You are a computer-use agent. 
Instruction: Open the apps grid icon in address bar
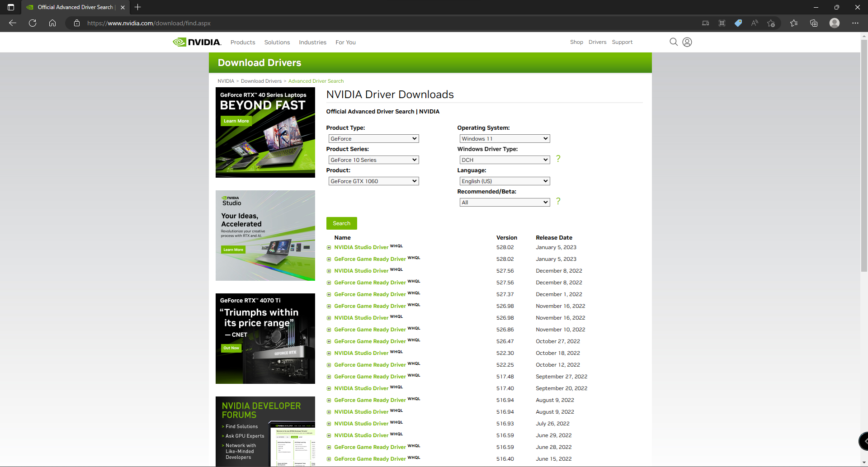(722, 23)
